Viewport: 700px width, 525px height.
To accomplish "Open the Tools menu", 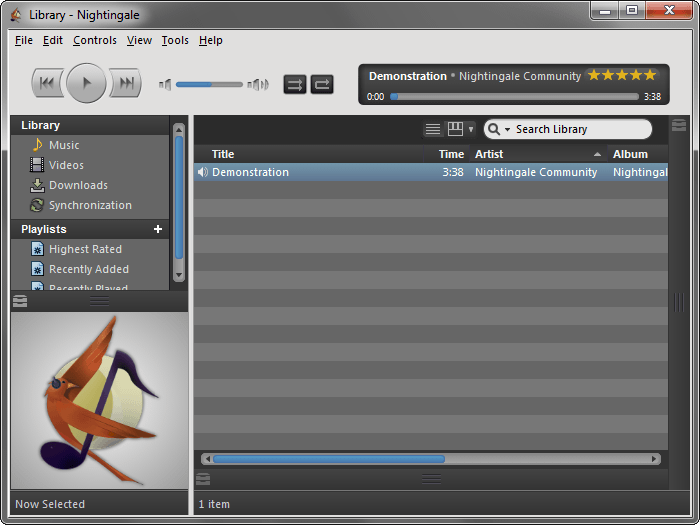I will (x=175, y=40).
